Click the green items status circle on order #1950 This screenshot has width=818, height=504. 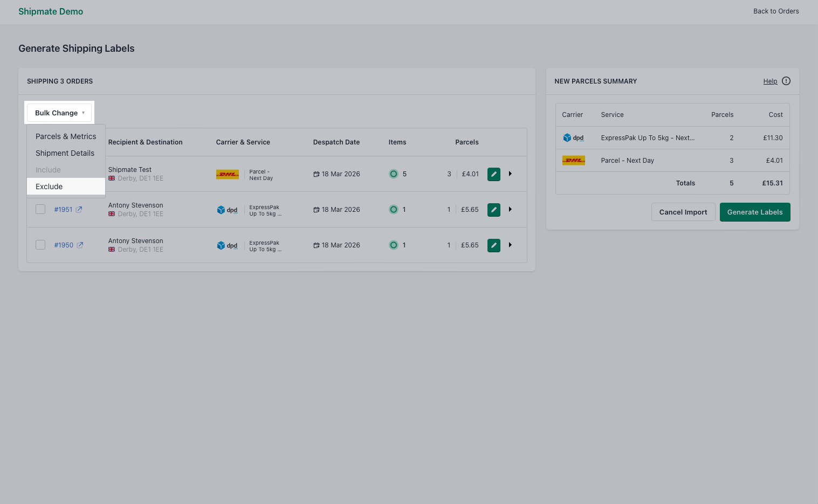(394, 245)
